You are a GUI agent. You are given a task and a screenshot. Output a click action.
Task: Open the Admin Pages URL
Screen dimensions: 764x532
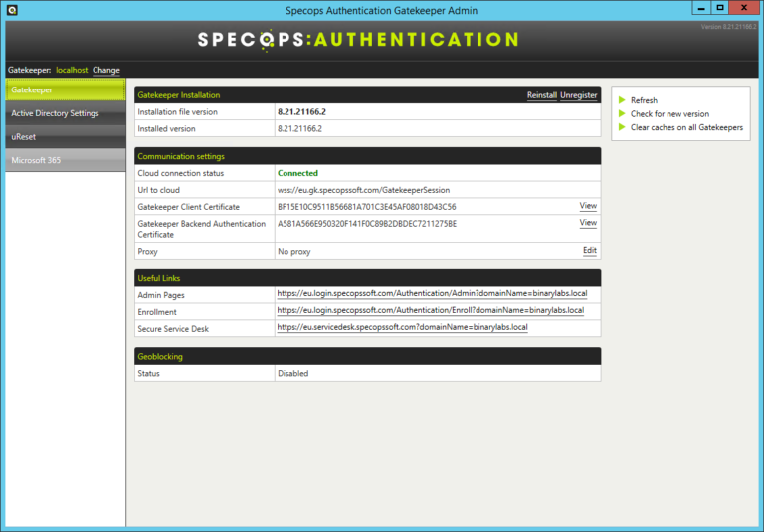[x=432, y=293]
